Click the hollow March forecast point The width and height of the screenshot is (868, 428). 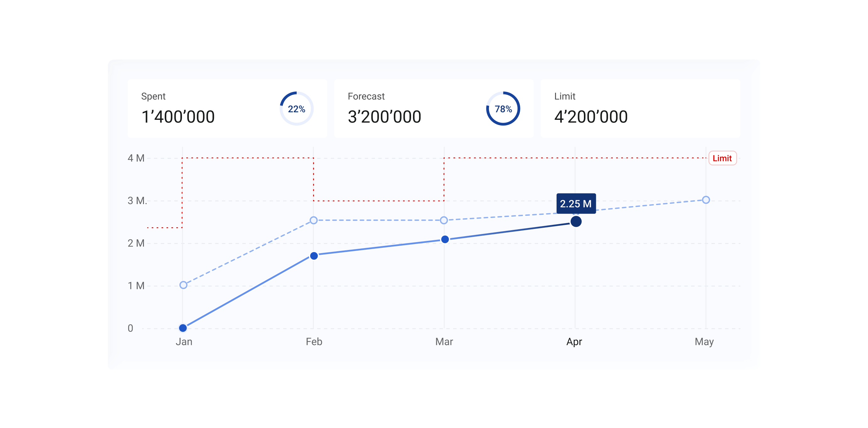444,220
